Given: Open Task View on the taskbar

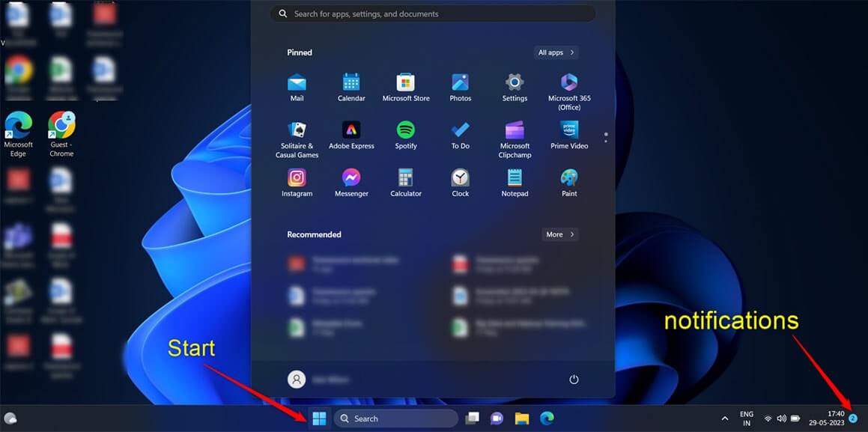Looking at the screenshot, I should tap(472, 419).
